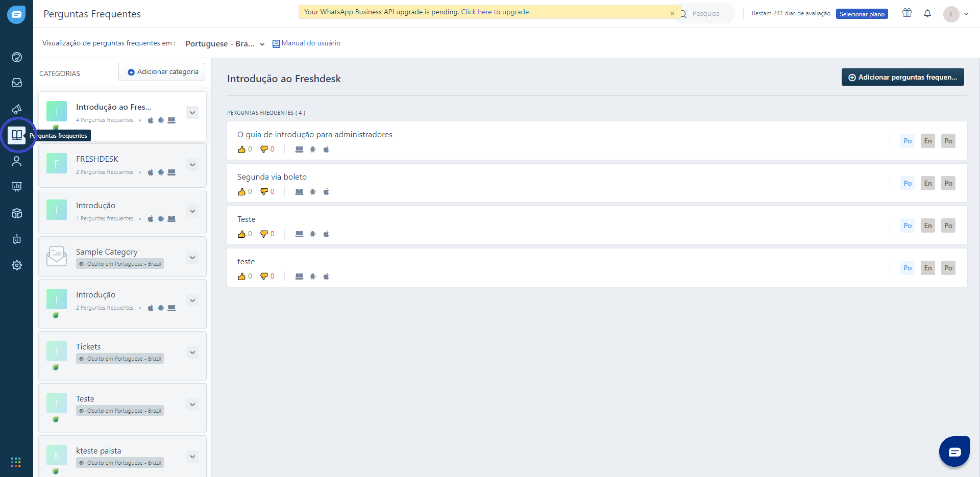Open the campaigns megaphone icon in sidebar
980x477 pixels.
(17, 109)
